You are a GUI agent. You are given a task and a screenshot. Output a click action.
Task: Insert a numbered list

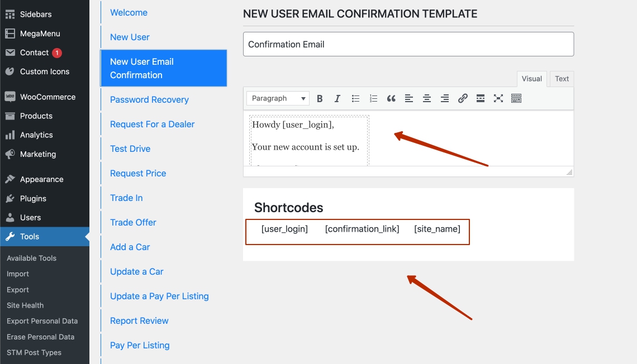373,99
